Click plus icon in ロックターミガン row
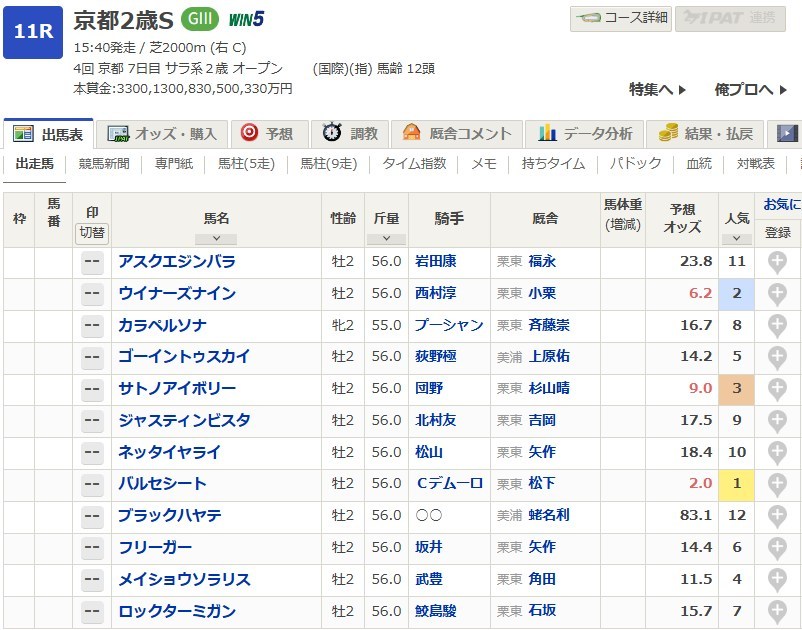Image resolution: width=802 pixels, height=630 pixels. (777, 611)
